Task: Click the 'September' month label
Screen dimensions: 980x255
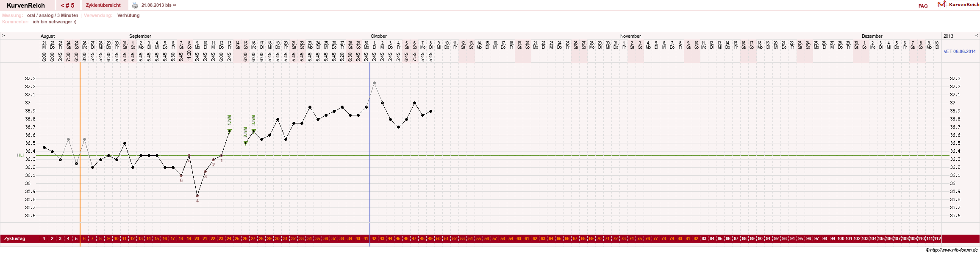Action: pos(140,36)
